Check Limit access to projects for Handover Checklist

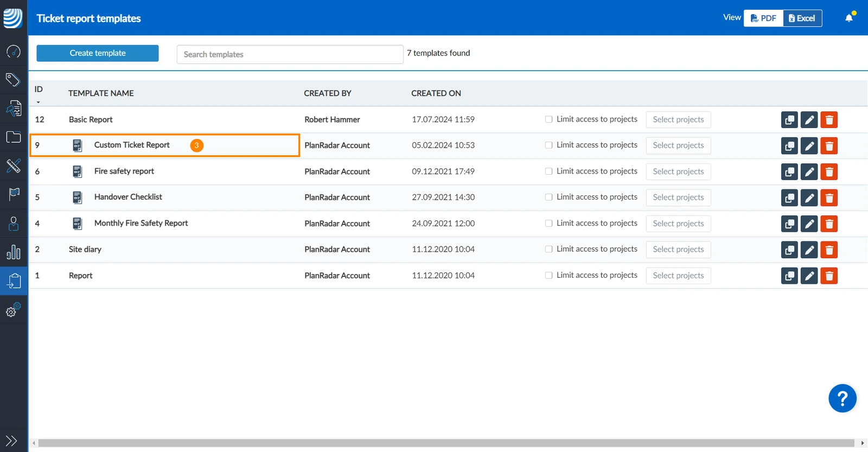tap(548, 197)
